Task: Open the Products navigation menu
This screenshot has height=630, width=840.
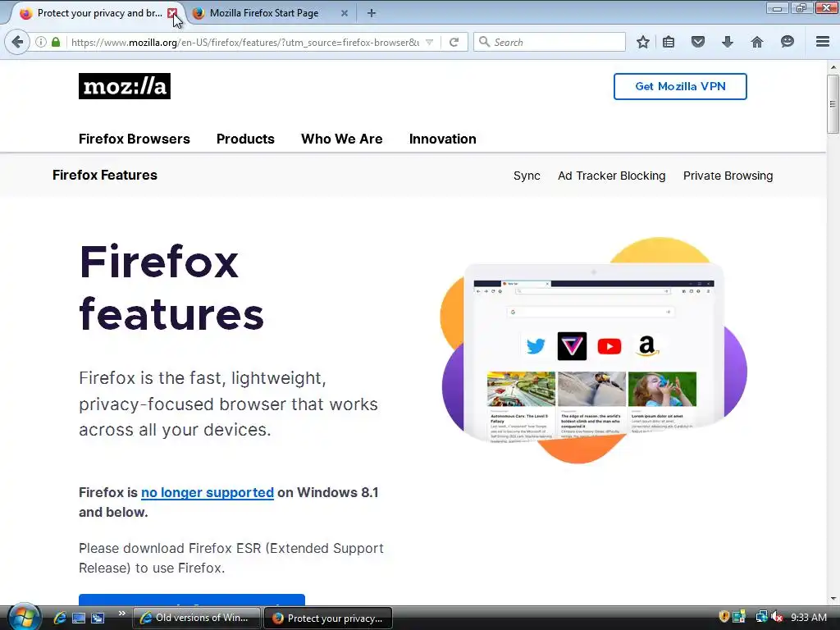Action: point(245,139)
